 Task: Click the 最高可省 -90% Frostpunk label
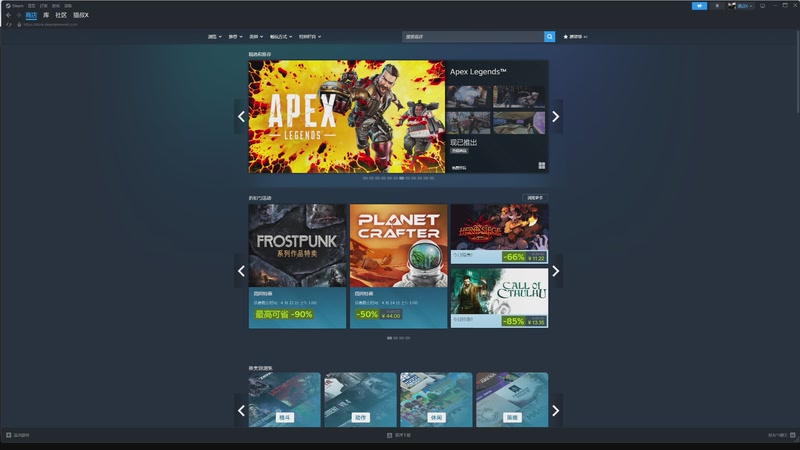point(284,314)
